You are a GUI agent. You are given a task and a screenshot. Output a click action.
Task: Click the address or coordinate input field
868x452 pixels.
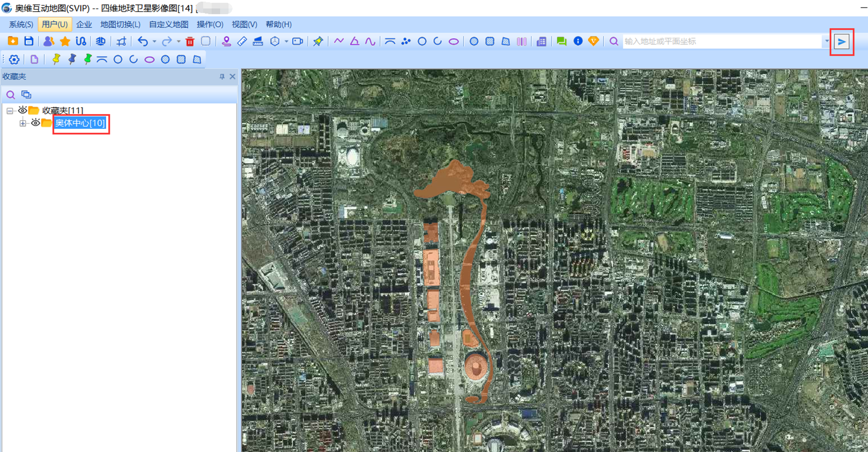pos(722,41)
